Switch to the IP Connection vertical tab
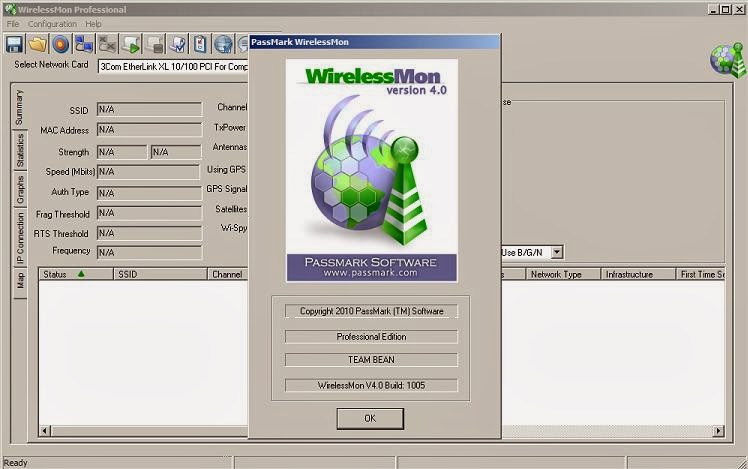 coord(20,238)
